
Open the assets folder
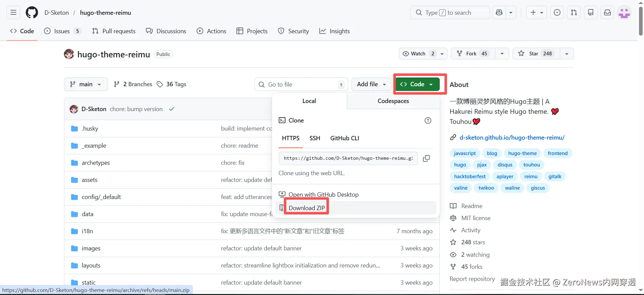(90, 180)
